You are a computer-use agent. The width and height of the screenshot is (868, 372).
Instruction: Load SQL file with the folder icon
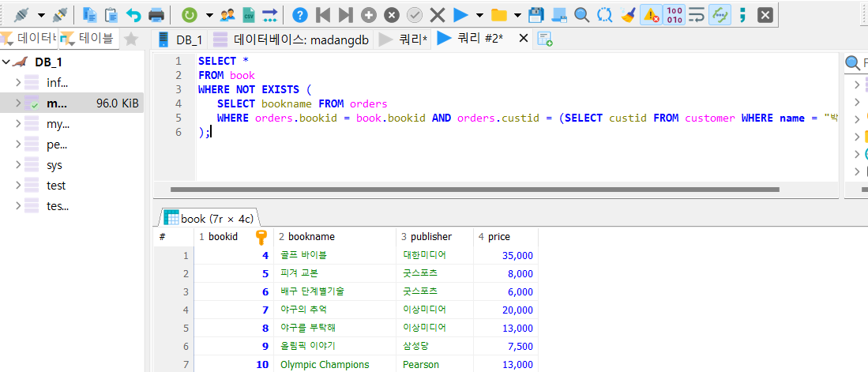coord(499,15)
